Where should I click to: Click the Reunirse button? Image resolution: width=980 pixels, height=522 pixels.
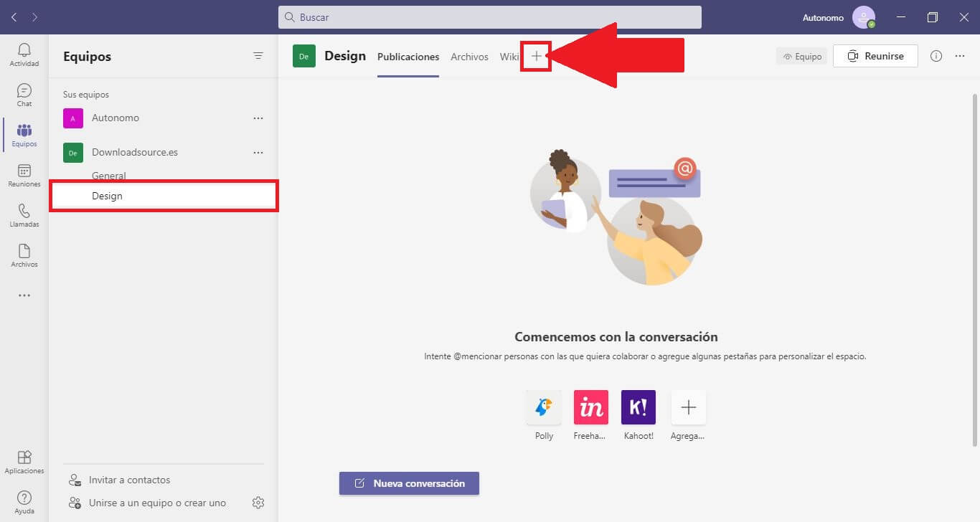(x=875, y=56)
